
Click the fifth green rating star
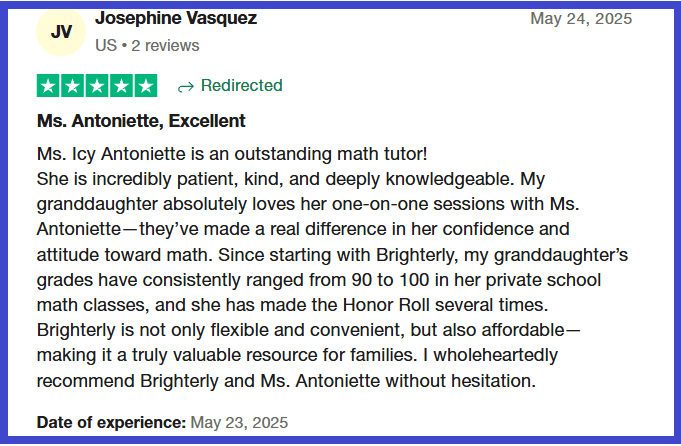click(145, 86)
